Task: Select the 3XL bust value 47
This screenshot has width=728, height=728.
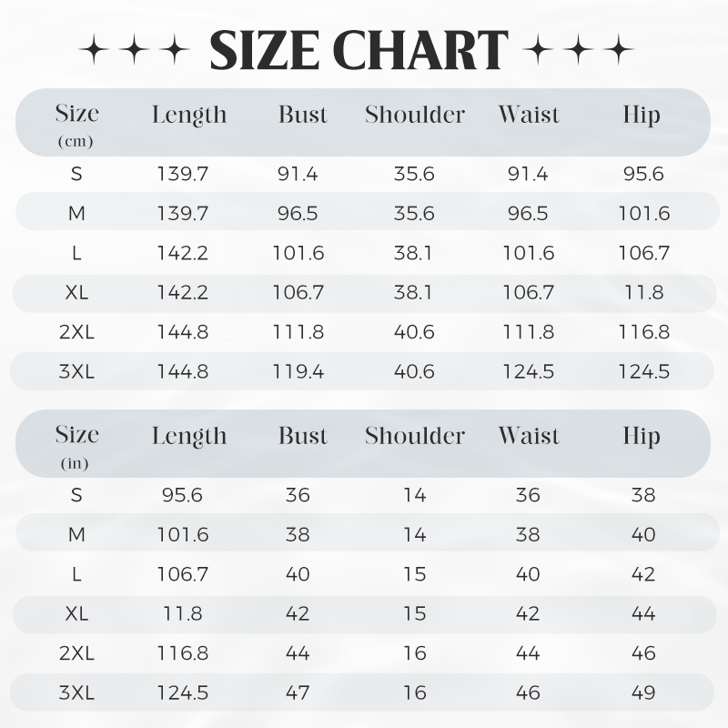Action: [x=298, y=693]
